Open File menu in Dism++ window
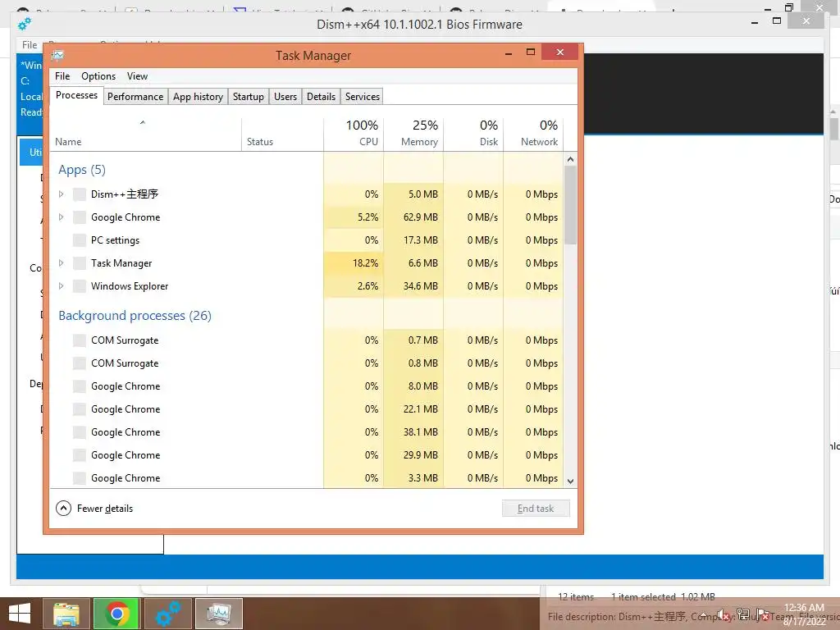Image resolution: width=840 pixels, height=630 pixels. 30,45
